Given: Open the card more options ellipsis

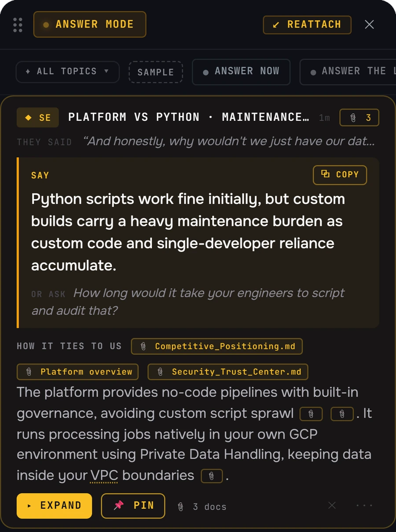Looking at the screenshot, I should pyautogui.click(x=364, y=506).
